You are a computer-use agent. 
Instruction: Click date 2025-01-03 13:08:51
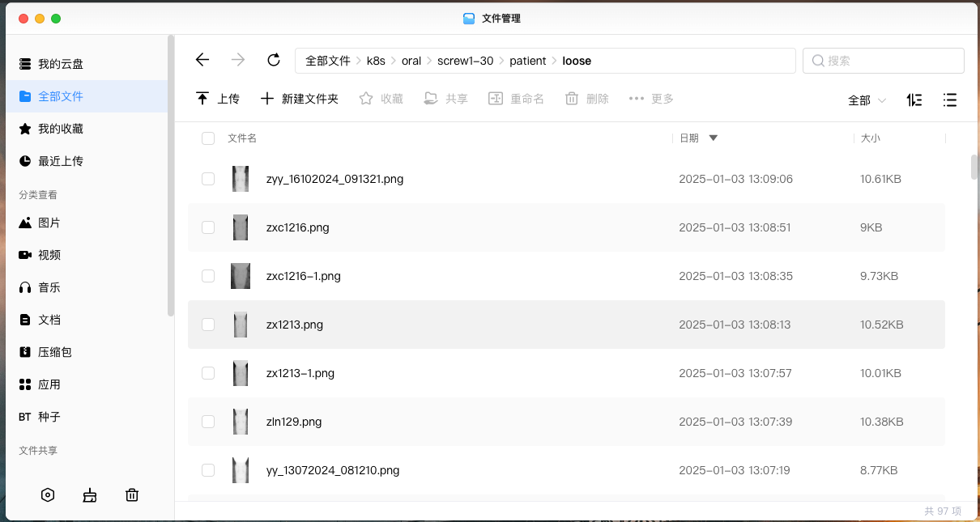[x=735, y=227]
